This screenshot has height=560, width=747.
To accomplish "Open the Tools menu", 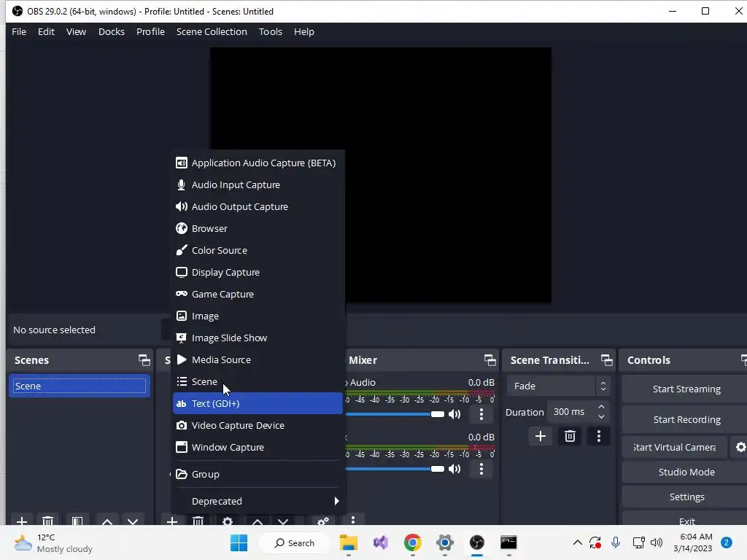I will tap(271, 32).
